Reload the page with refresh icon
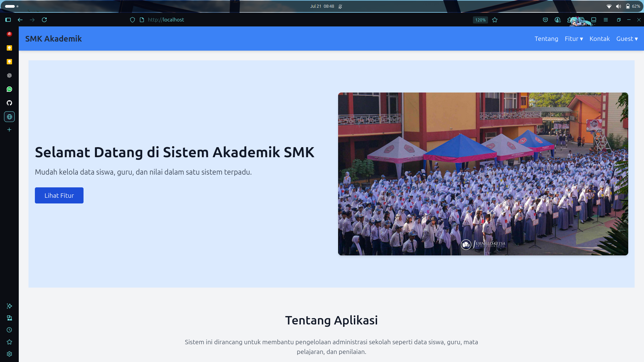644x362 pixels. click(x=44, y=20)
